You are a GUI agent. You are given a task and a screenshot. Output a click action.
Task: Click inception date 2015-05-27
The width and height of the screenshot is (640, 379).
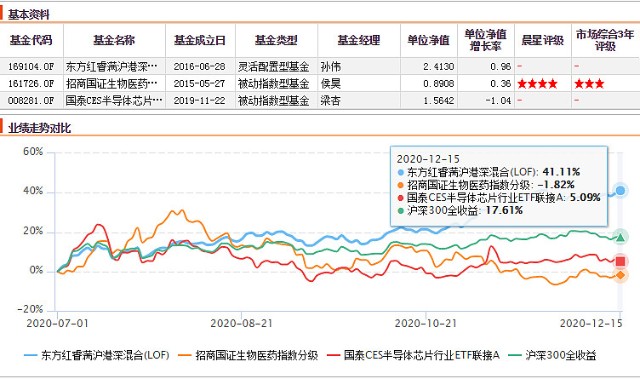point(200,84)
